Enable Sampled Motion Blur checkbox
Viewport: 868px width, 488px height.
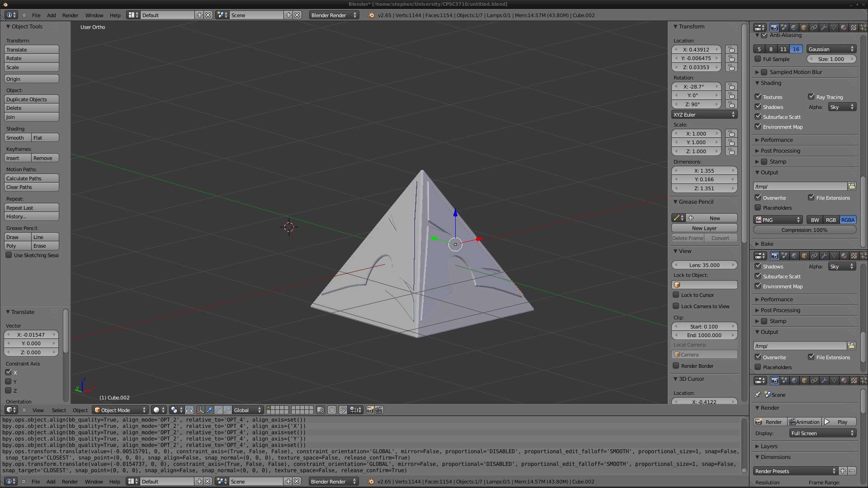coord(764,72)
